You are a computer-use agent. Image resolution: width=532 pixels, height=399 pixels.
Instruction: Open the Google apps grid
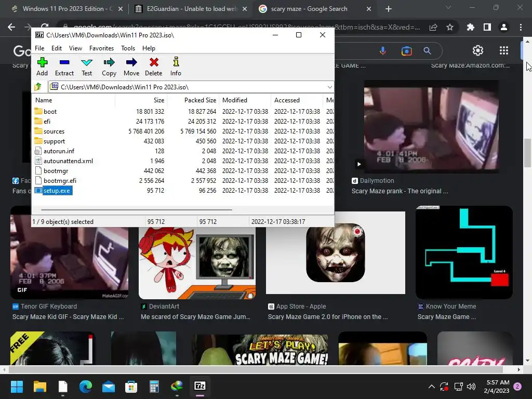pos(504,50)
